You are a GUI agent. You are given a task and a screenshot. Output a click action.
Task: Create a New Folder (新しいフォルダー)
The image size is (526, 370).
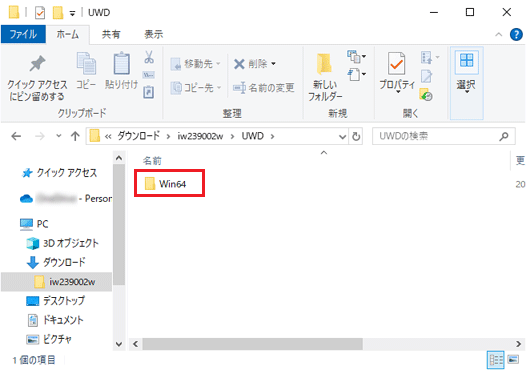click(x=325, y=77)
